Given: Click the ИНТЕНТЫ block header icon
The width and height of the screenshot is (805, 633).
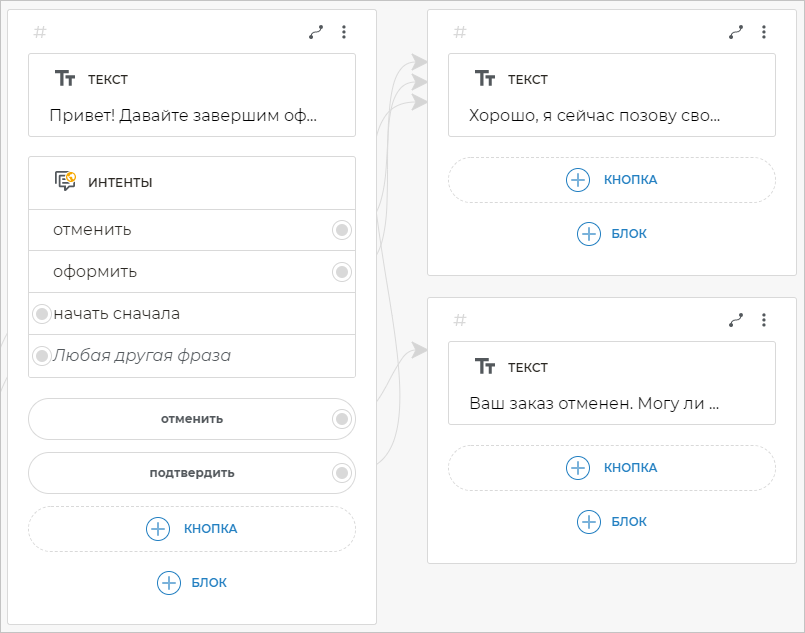Looking at the screenshot, I should (65, 182).
